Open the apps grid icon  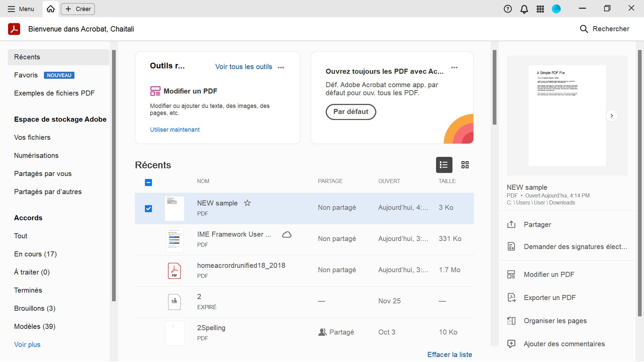540,9
